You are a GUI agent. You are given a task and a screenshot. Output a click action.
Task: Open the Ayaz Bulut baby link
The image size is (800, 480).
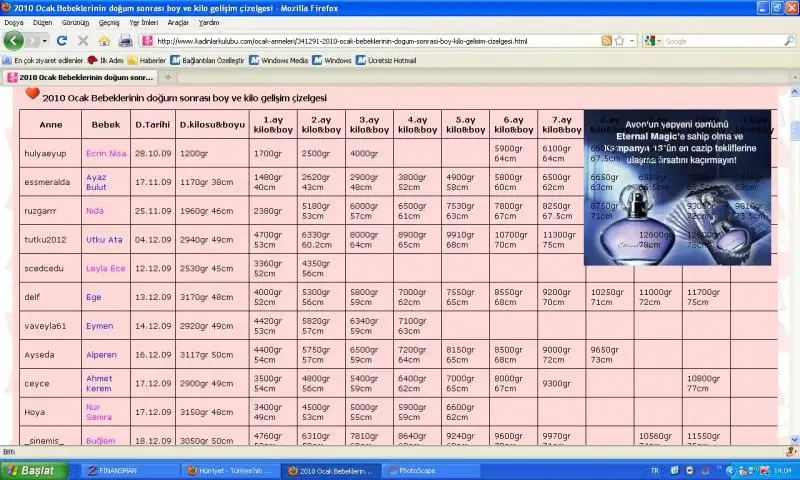pos(96,182)
